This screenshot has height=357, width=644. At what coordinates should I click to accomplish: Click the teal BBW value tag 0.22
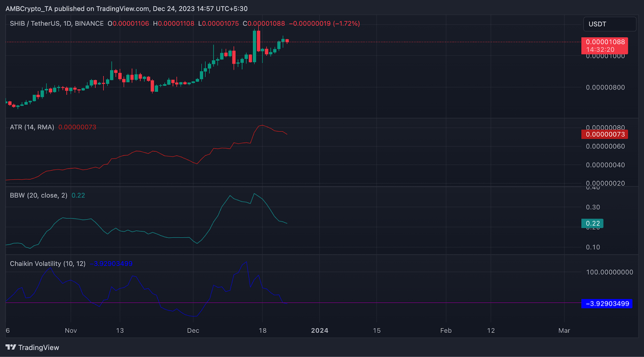tap(592, 224)
